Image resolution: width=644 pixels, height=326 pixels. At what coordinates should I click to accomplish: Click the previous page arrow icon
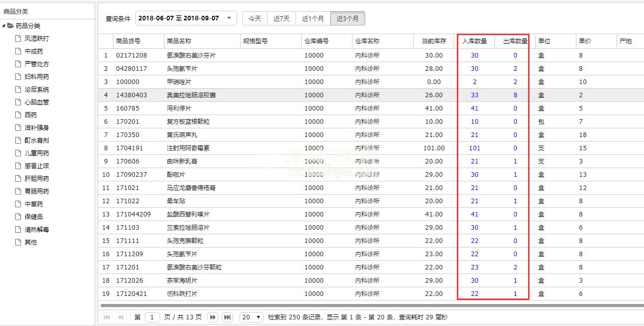[x=121, y=317]
